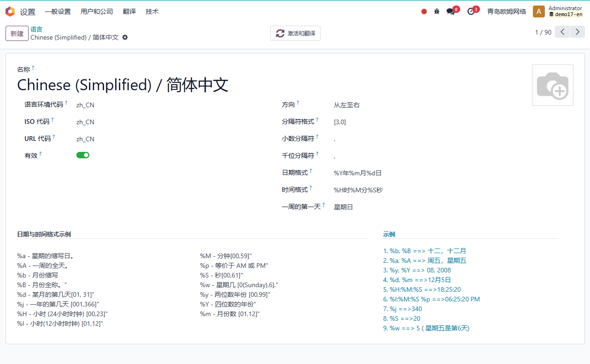Click the 1 / 90 pager counter
This screenshot has height=364, width=590.
[x=543, y=32]
